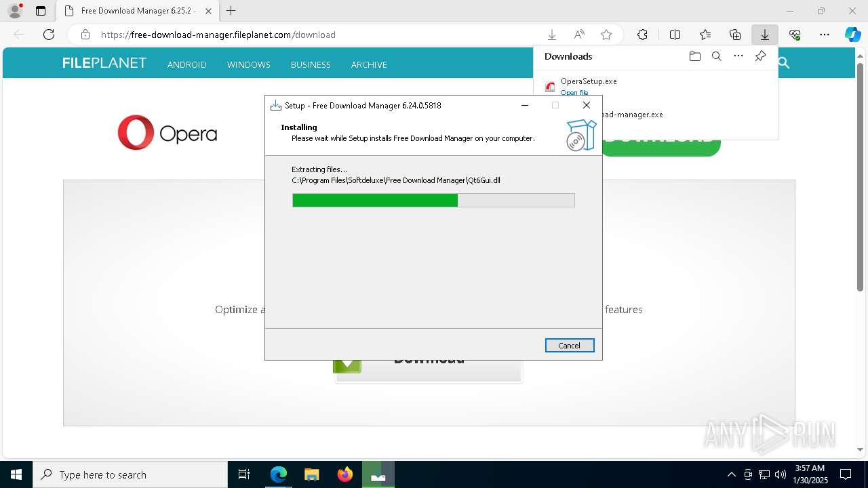
Task: Open the Extensions puzzle icon
Action: (x=642, y=35)
